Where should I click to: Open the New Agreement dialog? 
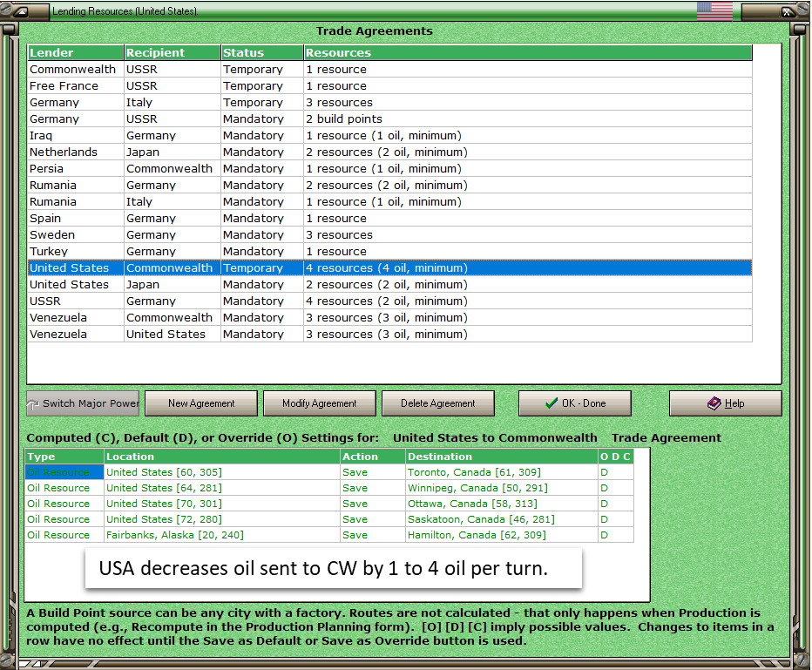click(x=201, y=403)
